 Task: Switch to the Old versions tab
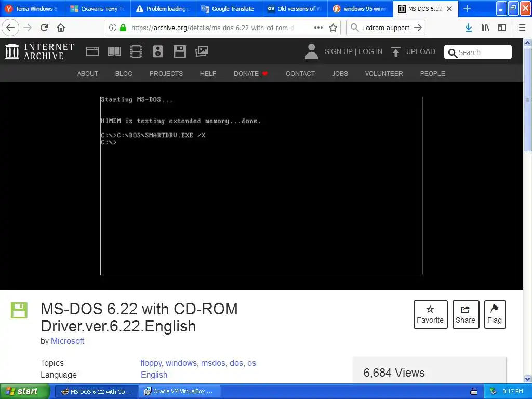coord(295,9)
